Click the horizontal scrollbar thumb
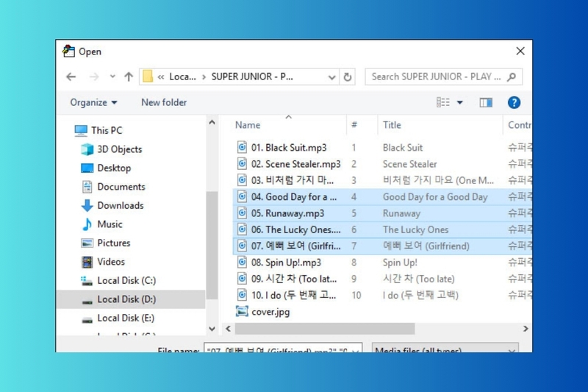The width and height of the screenshot is (588, 392). click(325, 329)
